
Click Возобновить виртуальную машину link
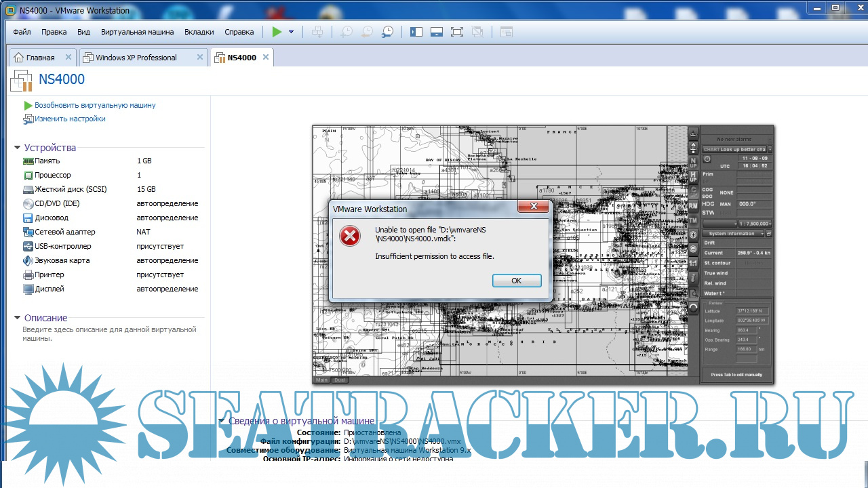[x=95, y=105]
